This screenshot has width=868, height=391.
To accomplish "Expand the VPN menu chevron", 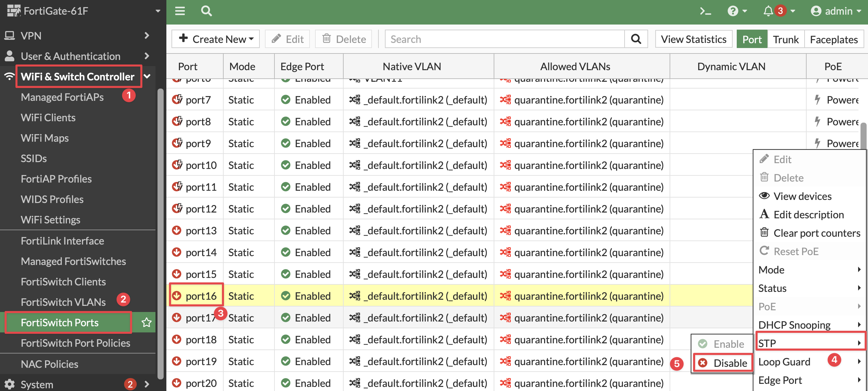I will tap(147, 35).
